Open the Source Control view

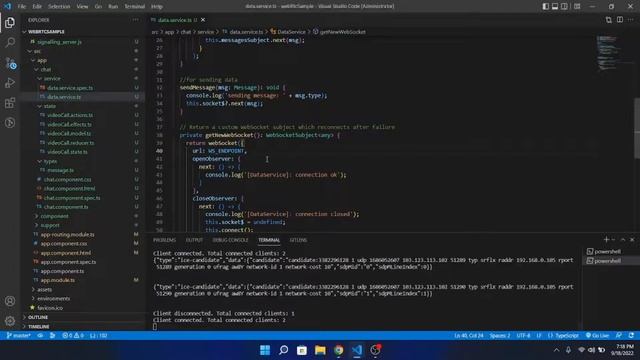10,63
